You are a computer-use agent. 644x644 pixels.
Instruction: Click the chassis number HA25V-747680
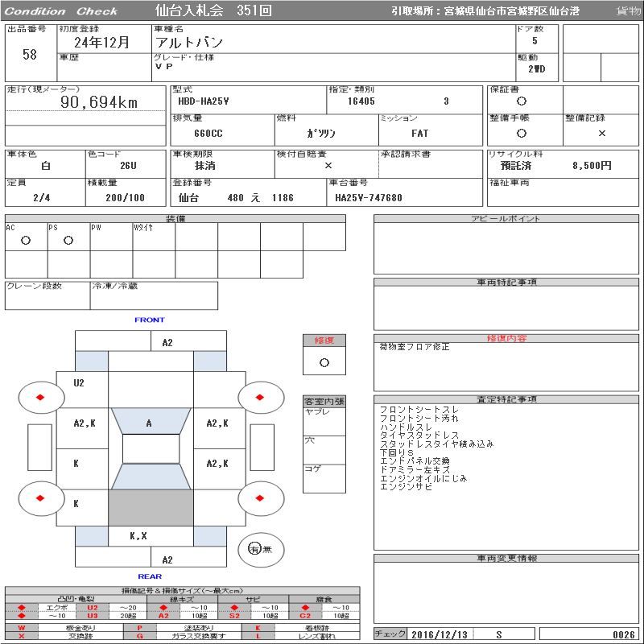point(369,197)
